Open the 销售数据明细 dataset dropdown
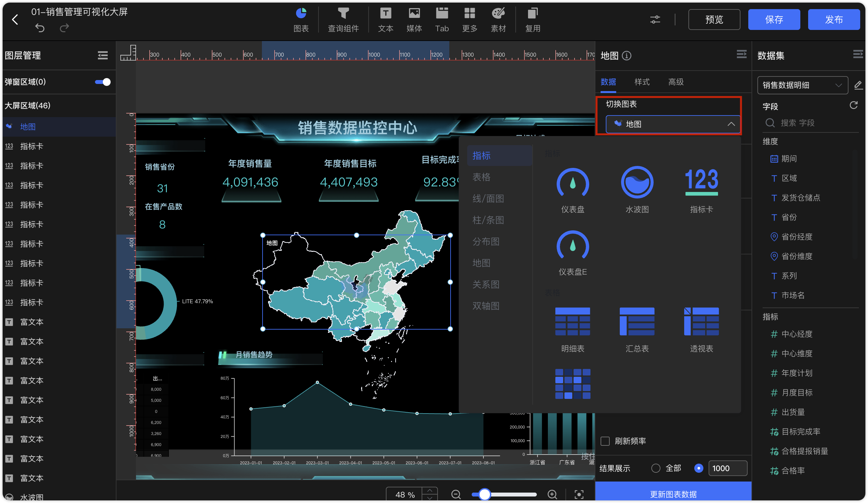 point(802,85)
